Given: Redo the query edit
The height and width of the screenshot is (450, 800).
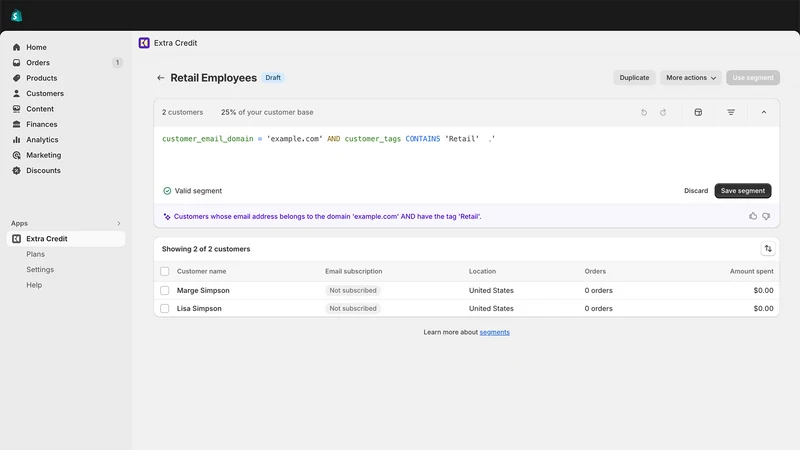Looking at the screenshot, I should coord(663,112).
